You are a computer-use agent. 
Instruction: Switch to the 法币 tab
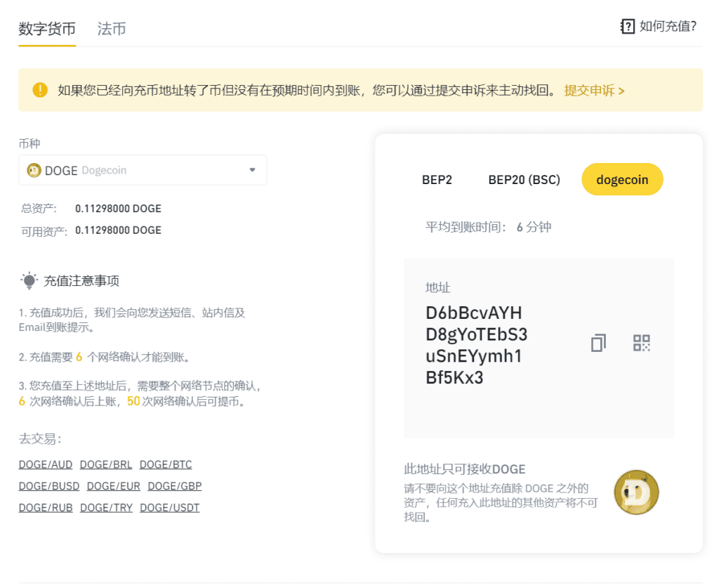(111, 30)
